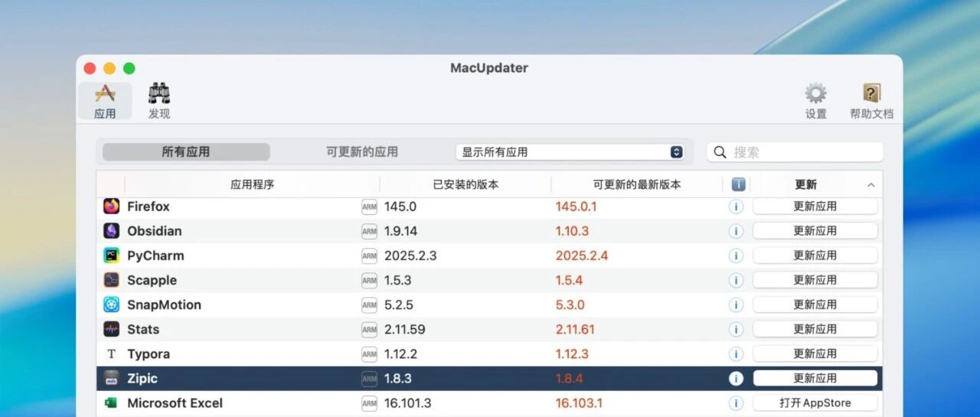Screen dimensions: 980x417
Task: Click installed version 2.11.59
Action: [405, 329]
